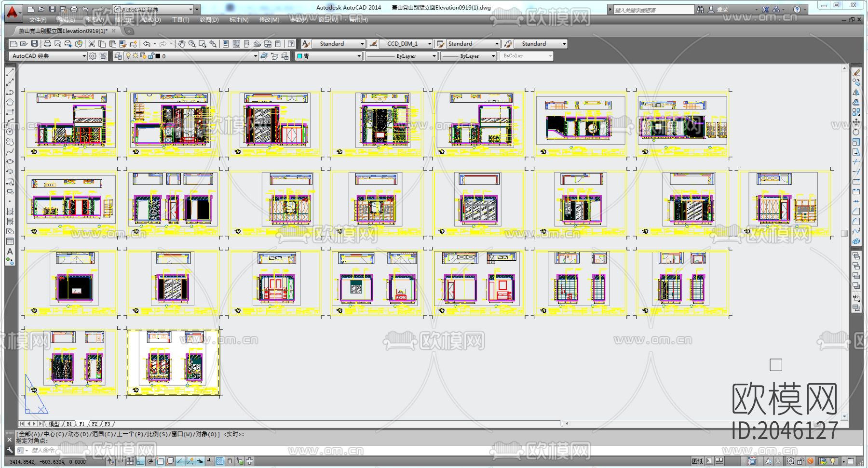Viewport: 868px width, 468px height.
Task: Click Plot Preview icon in standard toolbar
Action: 58,44
